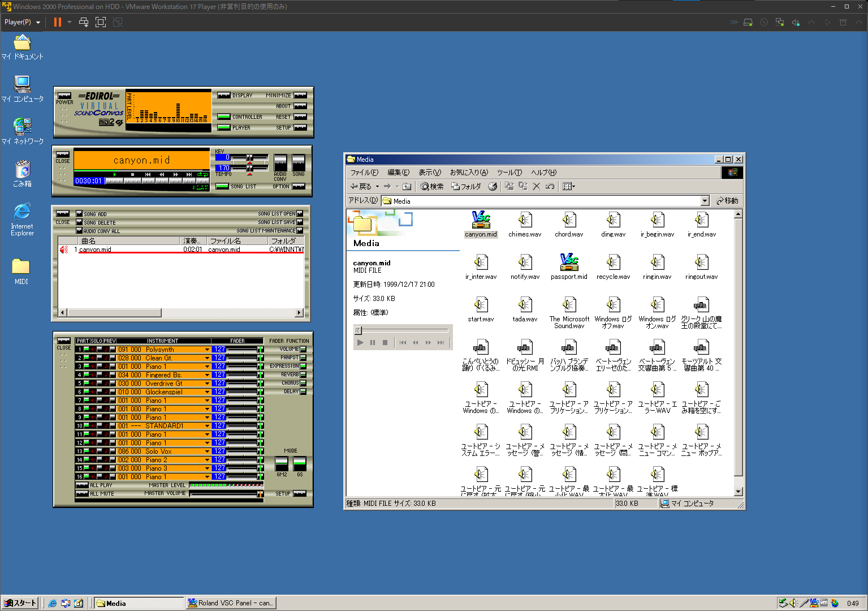Open the ファイル(F) menu
This screenshot has width=868, height=611.
364,173
